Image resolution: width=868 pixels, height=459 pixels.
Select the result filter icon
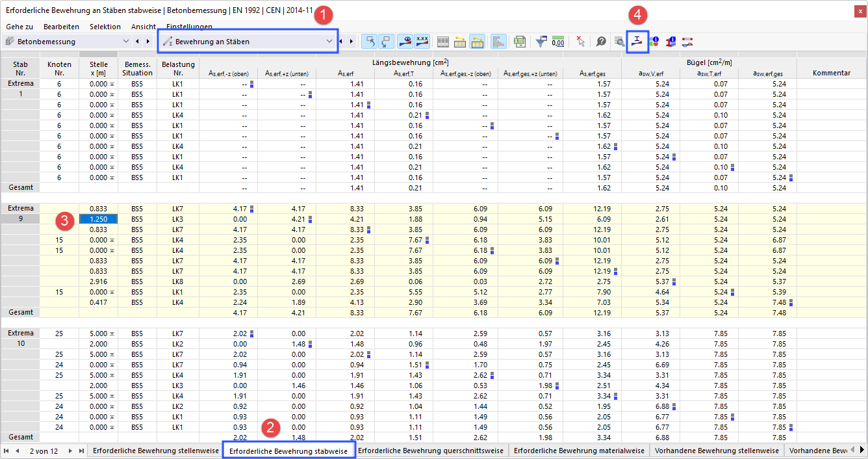click(x=541, y=41)
